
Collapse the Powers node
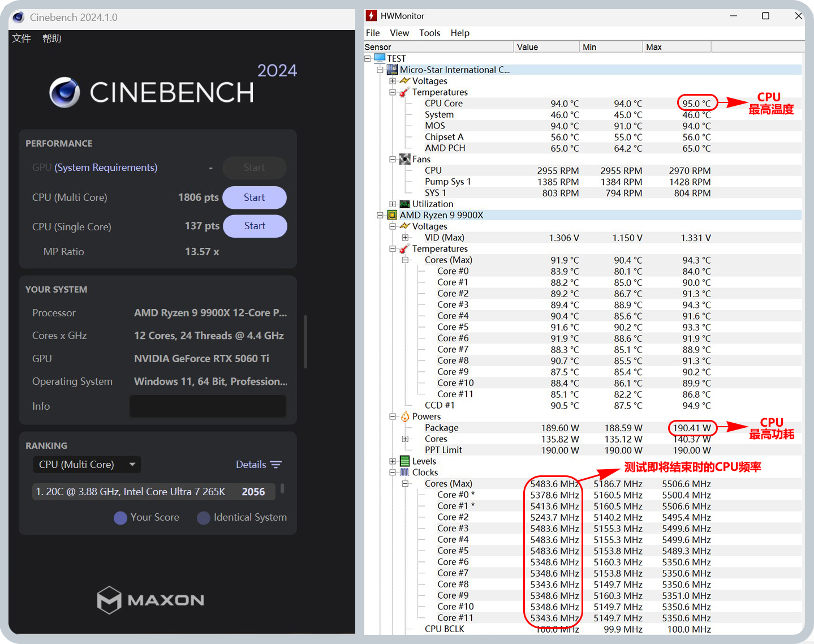pos(393,417)
